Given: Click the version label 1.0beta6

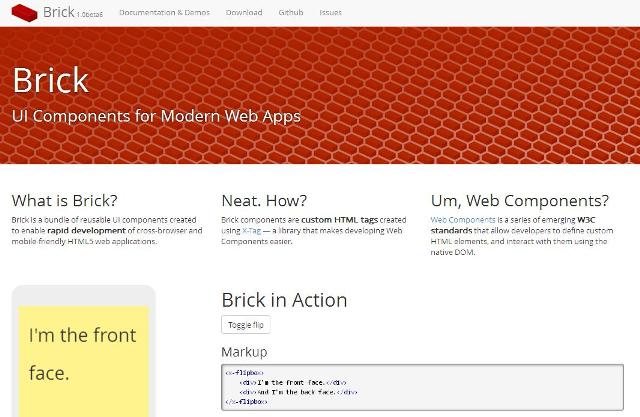Looking at the screenshot, I should coord(89,15).
